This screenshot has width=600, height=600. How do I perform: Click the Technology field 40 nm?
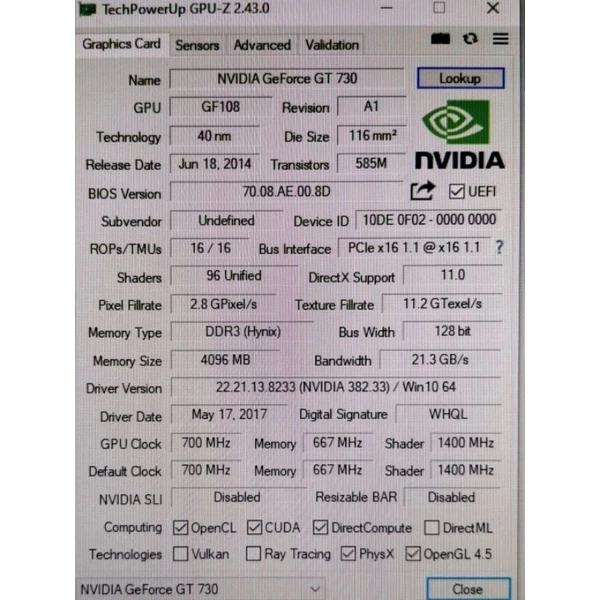(x=214, y=136)
